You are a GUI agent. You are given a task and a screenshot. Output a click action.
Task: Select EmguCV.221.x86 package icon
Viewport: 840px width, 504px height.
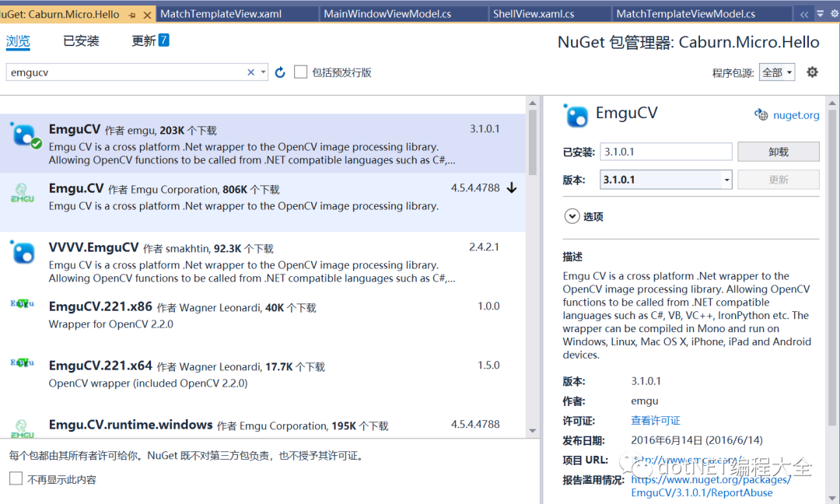tap(22, 303)
